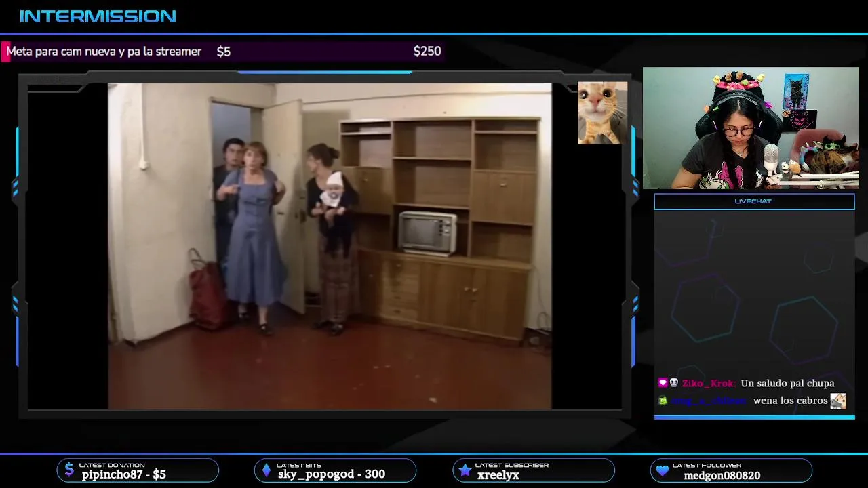Click the skull badge beside Ziko_Krok
868x488 pixels.
673,383
